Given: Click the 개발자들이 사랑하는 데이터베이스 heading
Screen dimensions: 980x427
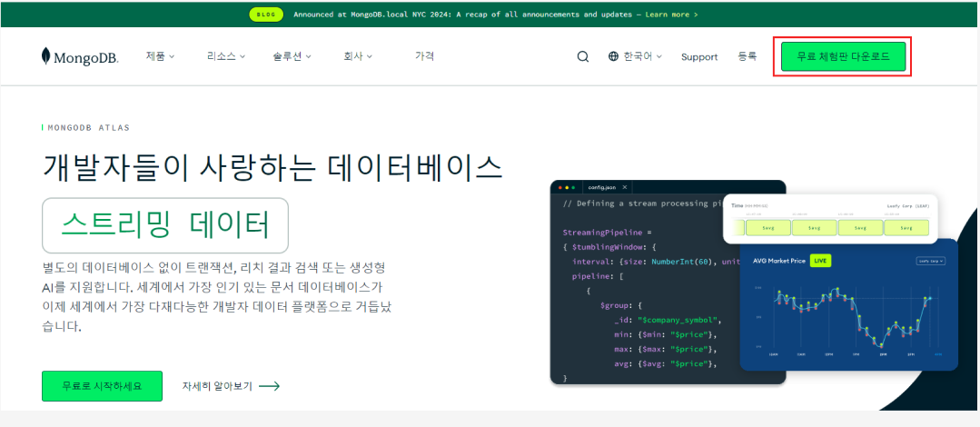Looking at the screenshot, I should click(272, 165).
